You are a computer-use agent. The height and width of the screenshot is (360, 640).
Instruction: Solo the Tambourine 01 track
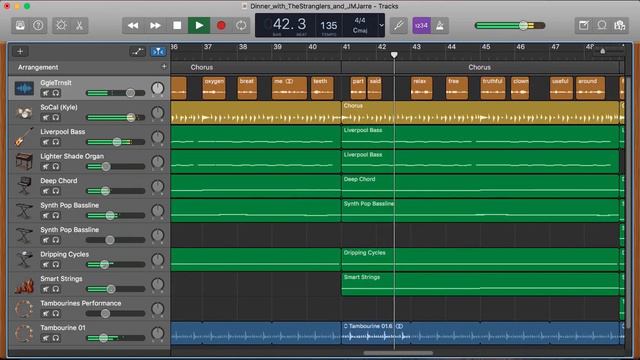tap(56, 338)
